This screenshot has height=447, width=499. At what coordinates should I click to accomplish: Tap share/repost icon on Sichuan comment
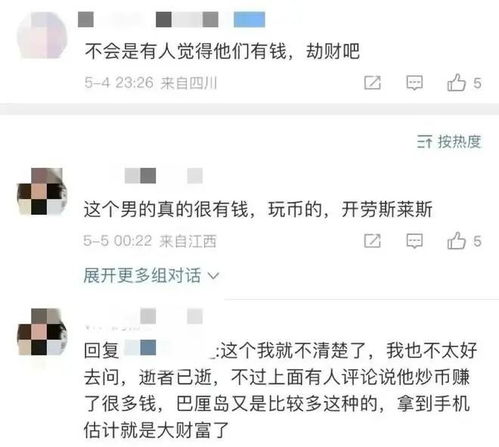[x=372, y=82]
